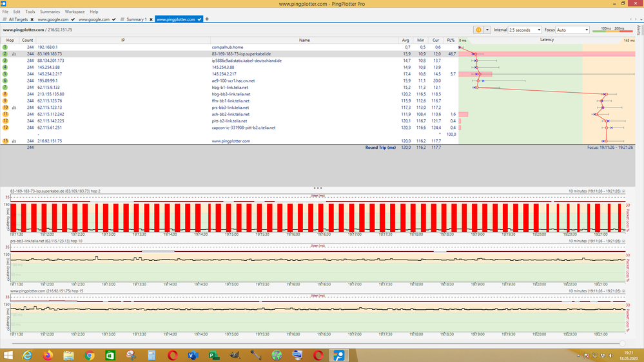Close the All Targets tab
The height and width of the screenshot is (362, 644).
33,19
